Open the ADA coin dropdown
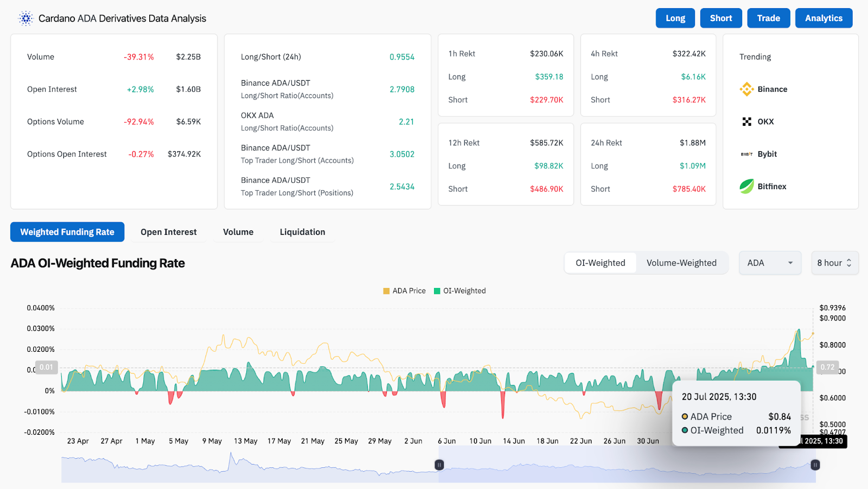Screen dimensions: 868x489 click(x=769, y=263)
